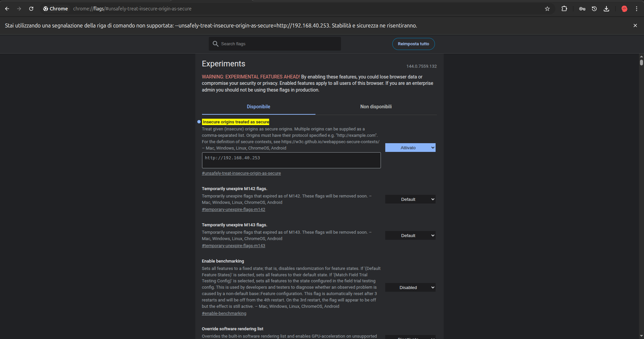
Task: Dismiss the unsupported command-line flag warning
Action: coord(635,25)
